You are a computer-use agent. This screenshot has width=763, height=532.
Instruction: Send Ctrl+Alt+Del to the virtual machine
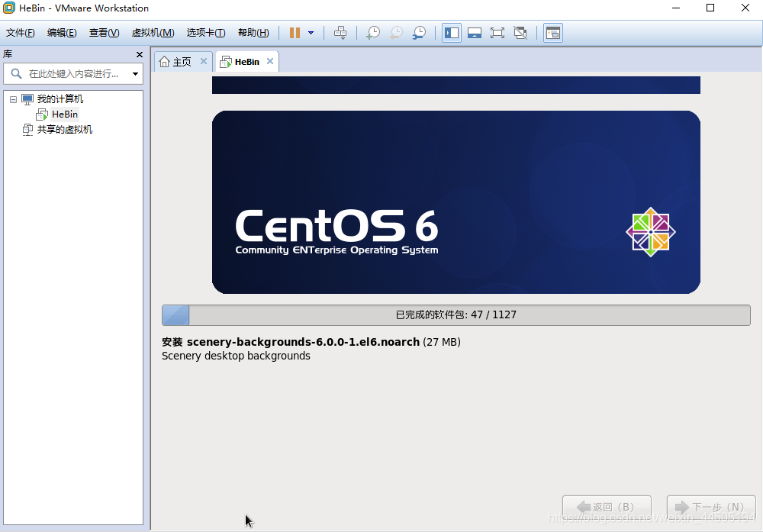click(x=340, y=33)
